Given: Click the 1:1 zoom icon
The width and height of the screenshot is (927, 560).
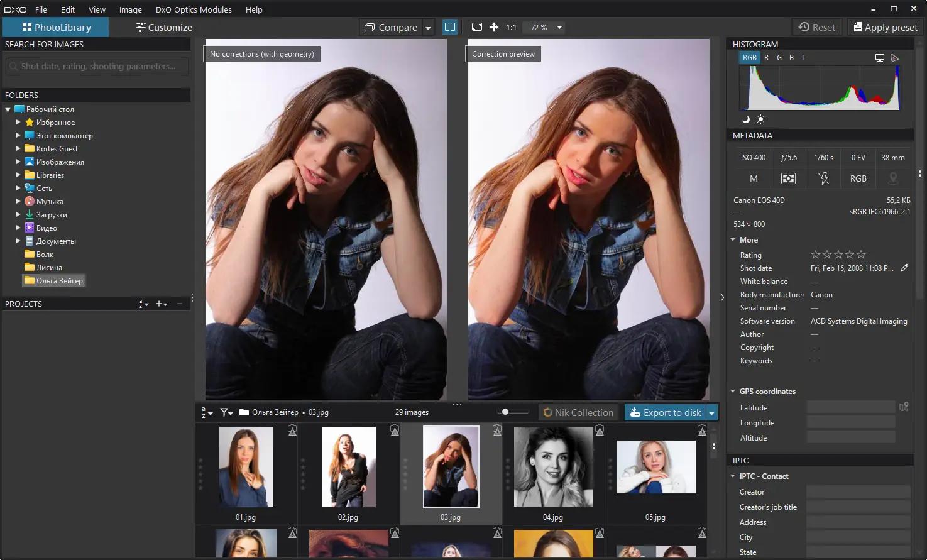Looking at the screenshot, I should click(x=510, y=26).
